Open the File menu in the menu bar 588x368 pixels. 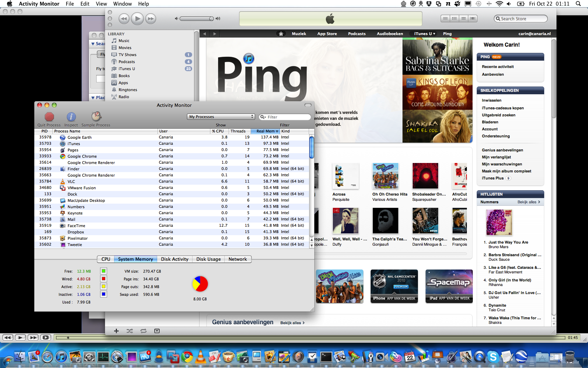[70, 4]
